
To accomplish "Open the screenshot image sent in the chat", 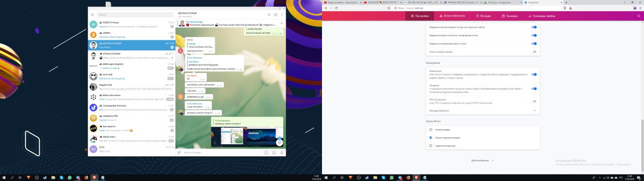I will [247, 137].
